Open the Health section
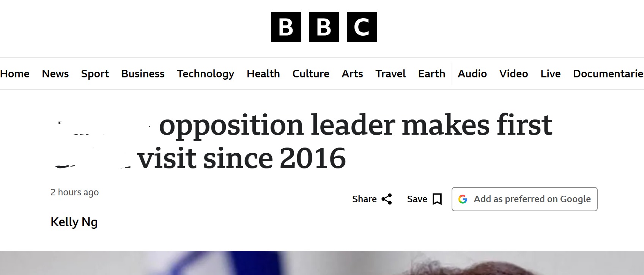644x275 pixels. point(263,74)
